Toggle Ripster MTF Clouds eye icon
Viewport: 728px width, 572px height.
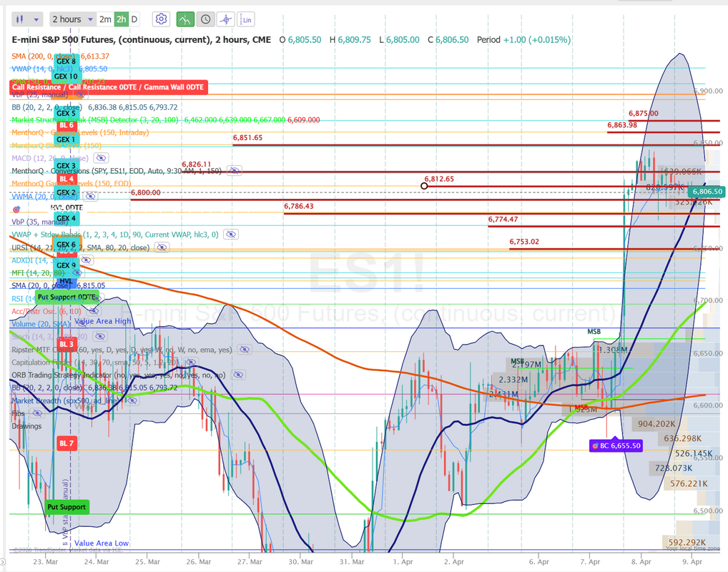pos(245,350)
